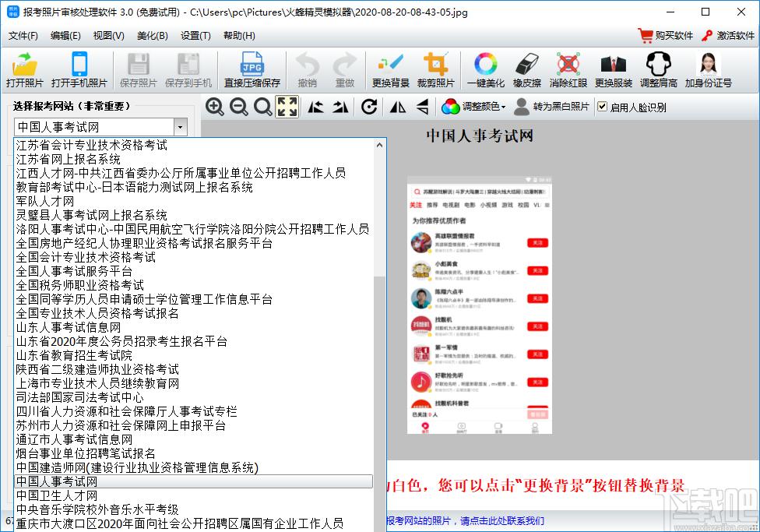The image size is (760, 532).
Task: Open the 视图(V) menu
Action: point(108,35)
